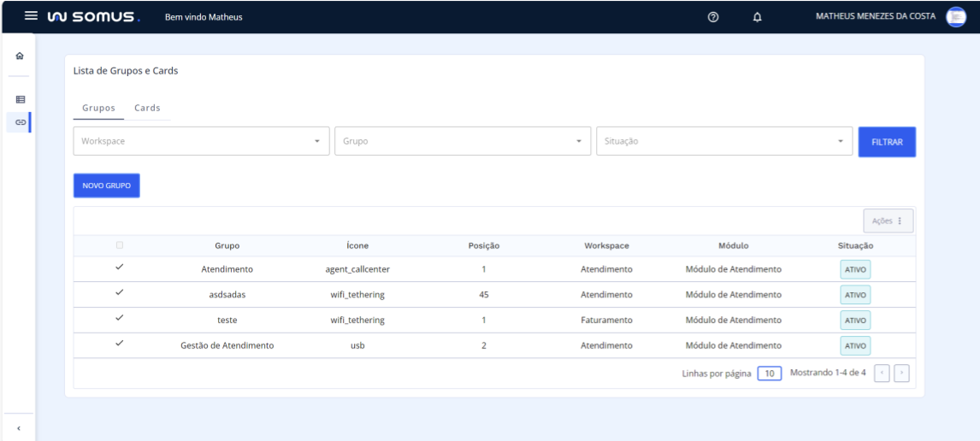Open the hamburger menu in top bar
Image resolution: width=980 pixels, height=441 pixels.
(32, 17)
